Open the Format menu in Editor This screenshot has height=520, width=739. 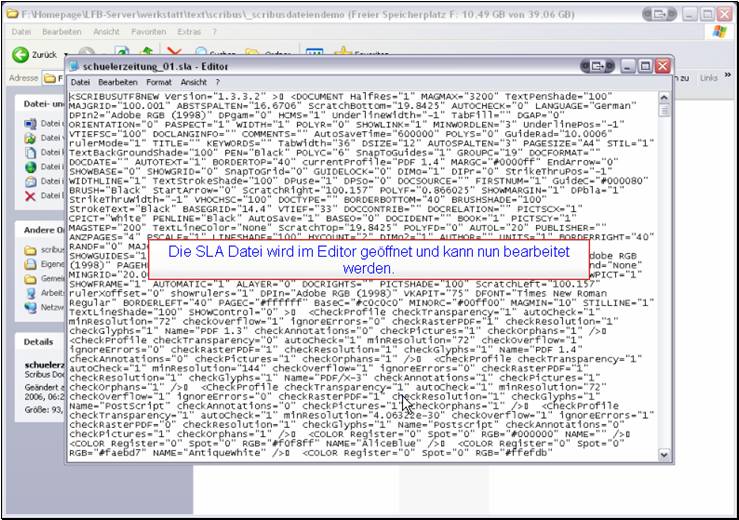pyautogui.click(x=158, y=82)
